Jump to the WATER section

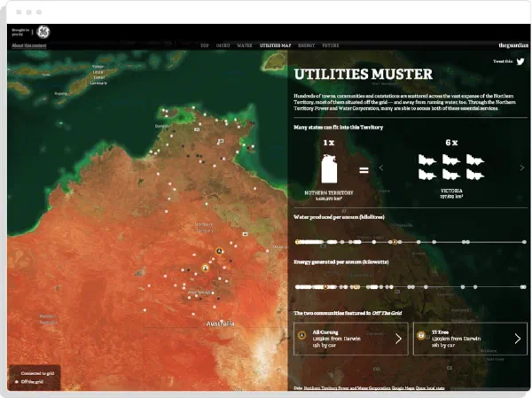click(245, 45)
